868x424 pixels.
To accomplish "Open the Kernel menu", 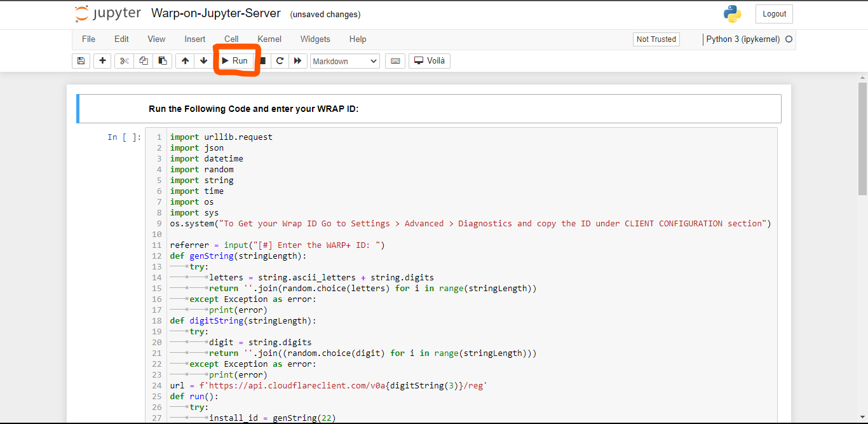I will pos(269,39).
